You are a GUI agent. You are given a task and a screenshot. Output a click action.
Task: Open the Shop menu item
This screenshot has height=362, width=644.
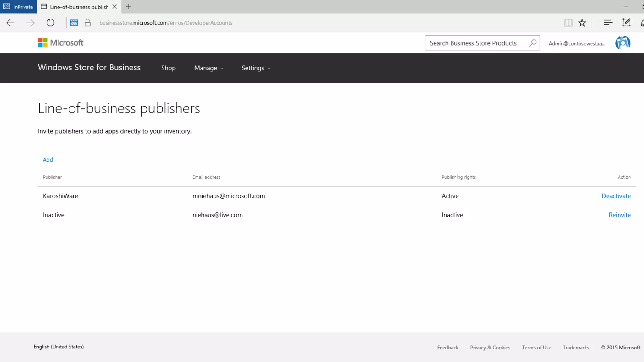pos(168,68)
